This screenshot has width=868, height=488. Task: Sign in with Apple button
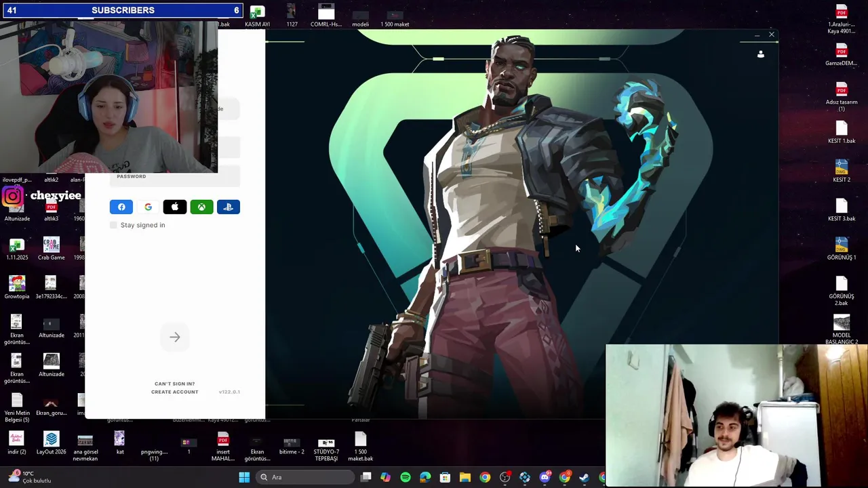click(x=175, y=207)
